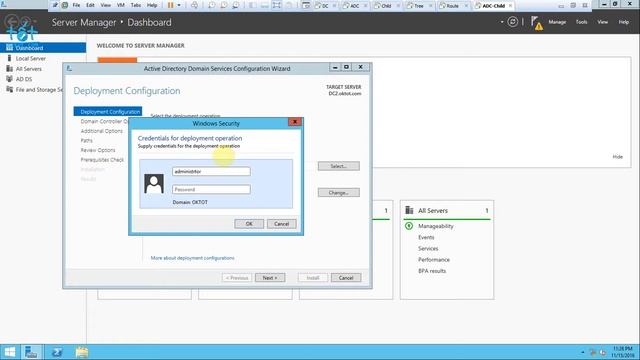Open the dropdown arrow beside the pause button
This screenshot has width=640, height=360.
[179, 5]
